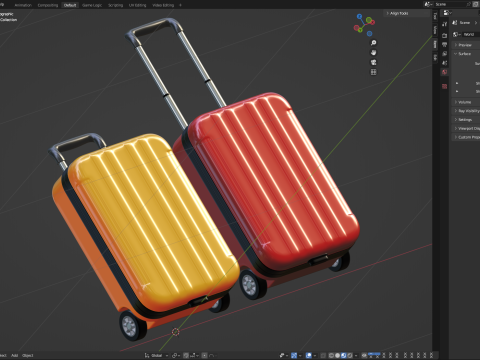Select the Default workspace tab
Image resolution: width=480 pixels, height=360 pixels.
pyautogui.click(x=70, y=5)
